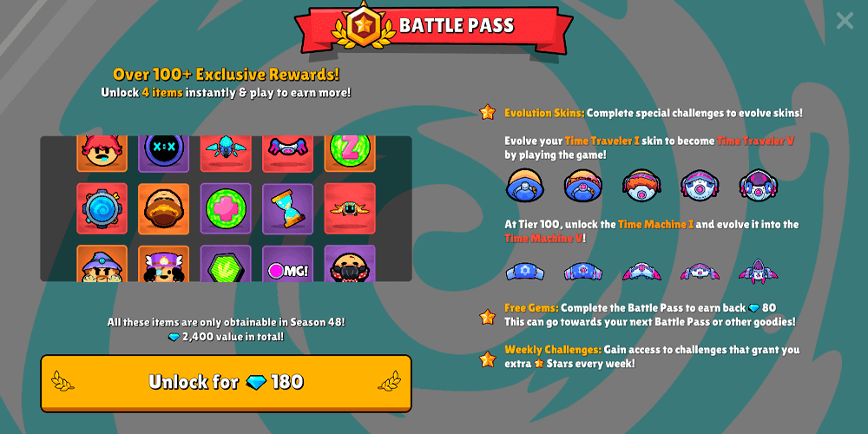View the first Time Traveler I skin
Screen dimensions: 868x434
(x=525, y=186)
